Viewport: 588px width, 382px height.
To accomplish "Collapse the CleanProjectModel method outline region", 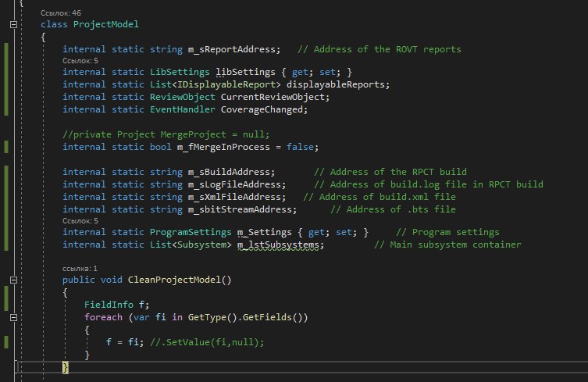I will pyautogui.click(x=13, y=280).
